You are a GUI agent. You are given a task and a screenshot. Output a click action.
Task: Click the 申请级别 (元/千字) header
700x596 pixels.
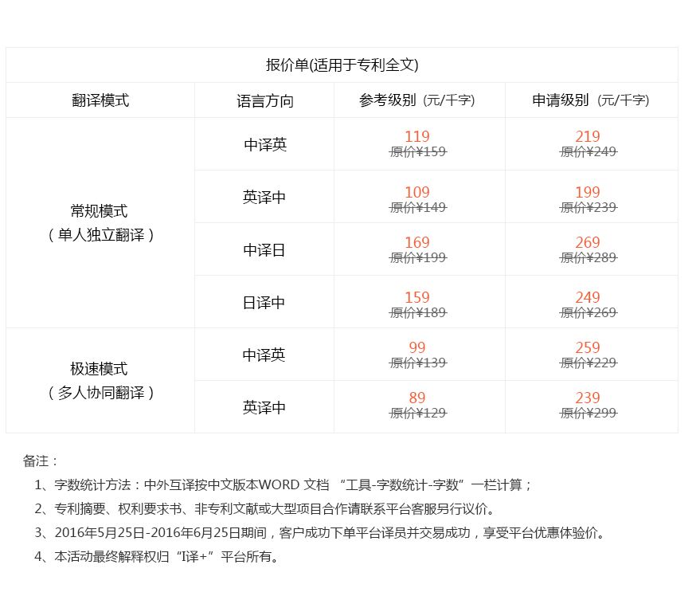pos(591,100)
